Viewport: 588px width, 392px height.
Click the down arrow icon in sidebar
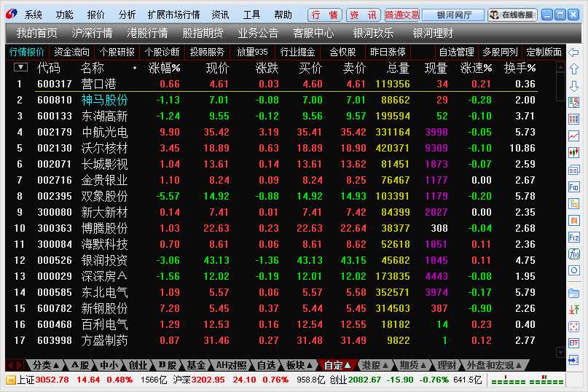point(573,86)
